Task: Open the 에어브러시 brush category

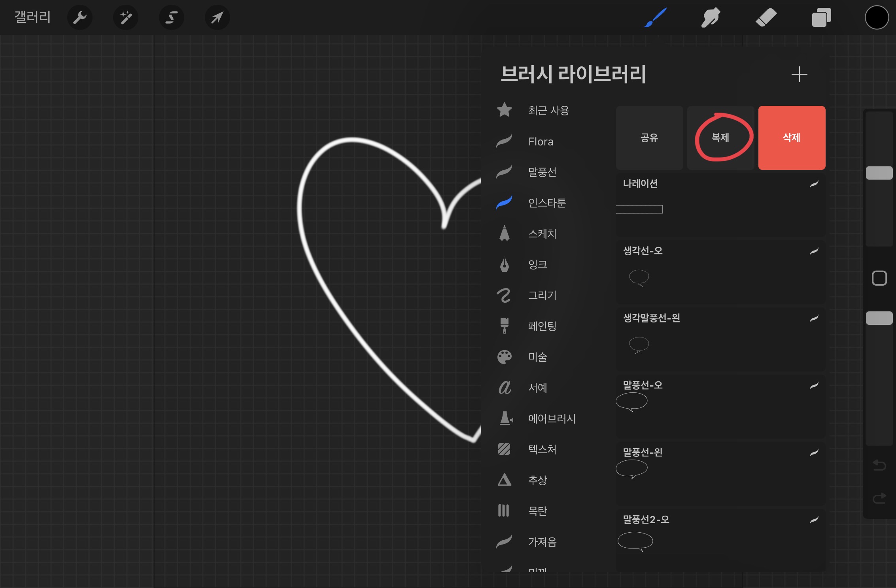Action: point(552,418)
